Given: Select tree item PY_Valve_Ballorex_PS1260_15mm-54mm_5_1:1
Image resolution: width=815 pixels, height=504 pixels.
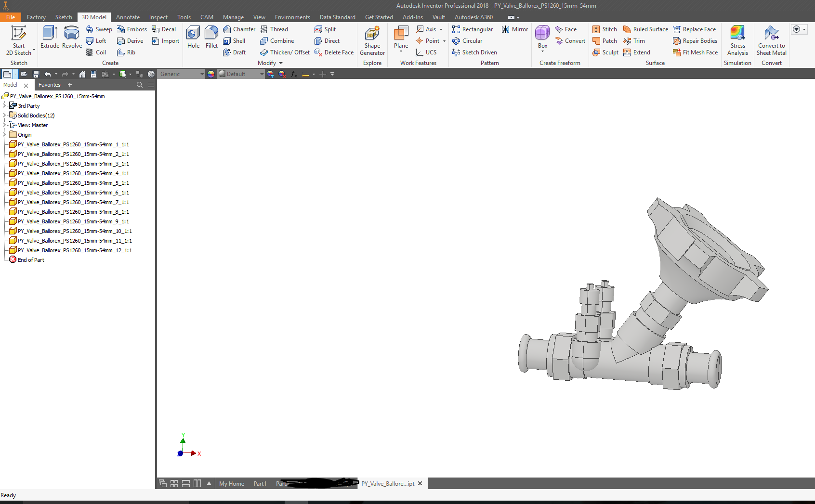Looking at the screenshot, I should pyautogui.click(x=69, y=183).
